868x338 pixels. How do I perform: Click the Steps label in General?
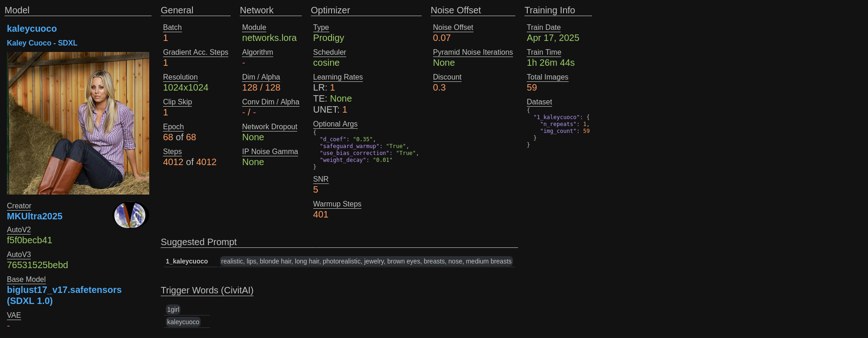tap(172, 152)
